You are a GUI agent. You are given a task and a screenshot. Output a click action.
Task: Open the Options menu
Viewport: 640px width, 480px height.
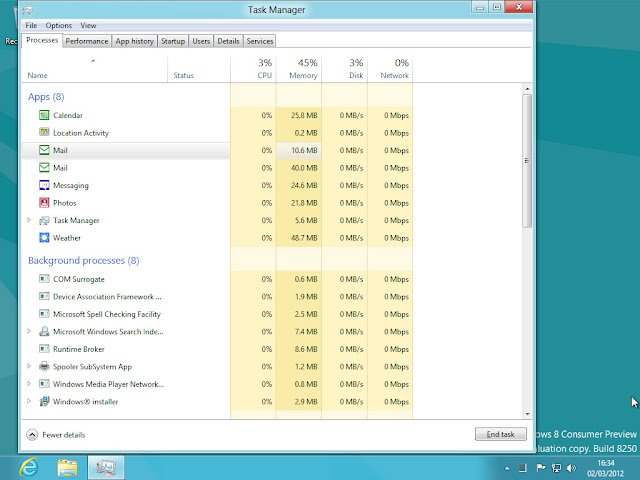coord(58,25)
